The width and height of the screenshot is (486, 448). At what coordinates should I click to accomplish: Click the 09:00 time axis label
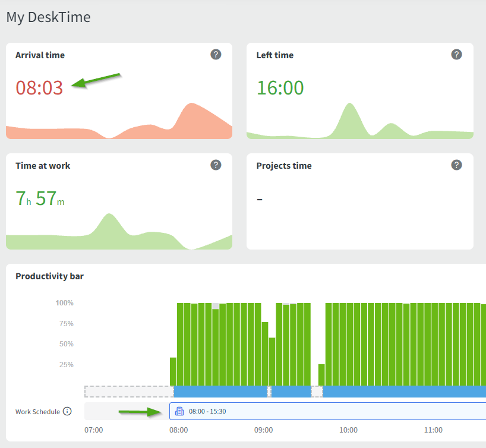(x=263, y=430)
